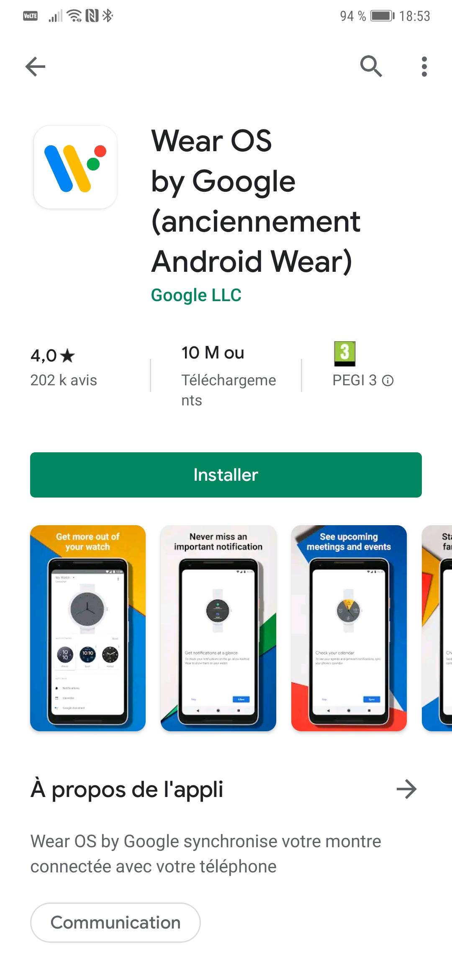Tap the app description text
Screen dimensions: 452x980
point(205,854)
